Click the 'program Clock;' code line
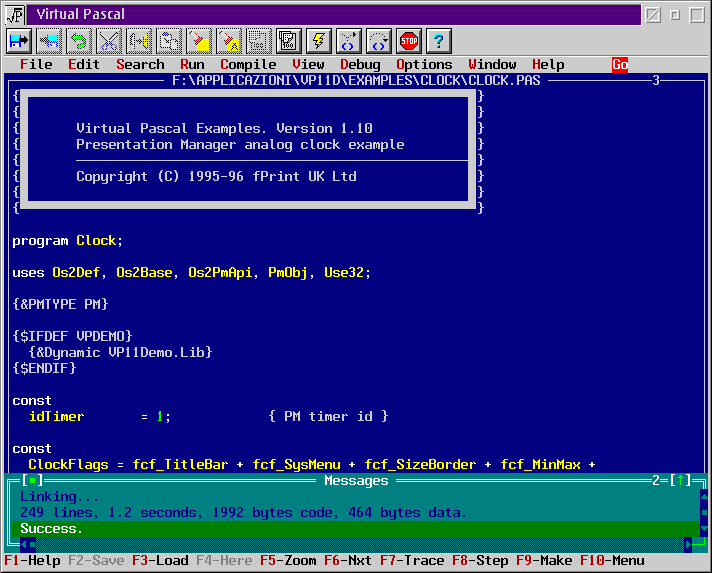The height and width of the screenshot is (573, 712). (x=67, y=241)
